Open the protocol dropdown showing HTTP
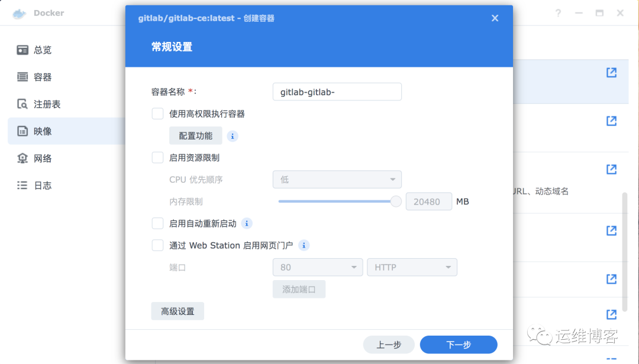This screenshot has height=364, width=639. coord(412,268)
